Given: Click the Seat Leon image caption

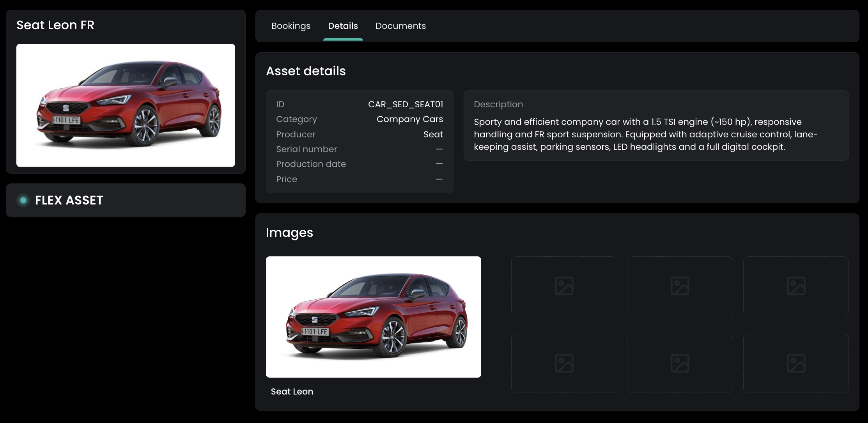Looking at the screenshot, I should pyautogui.click(x=292, y=391).
